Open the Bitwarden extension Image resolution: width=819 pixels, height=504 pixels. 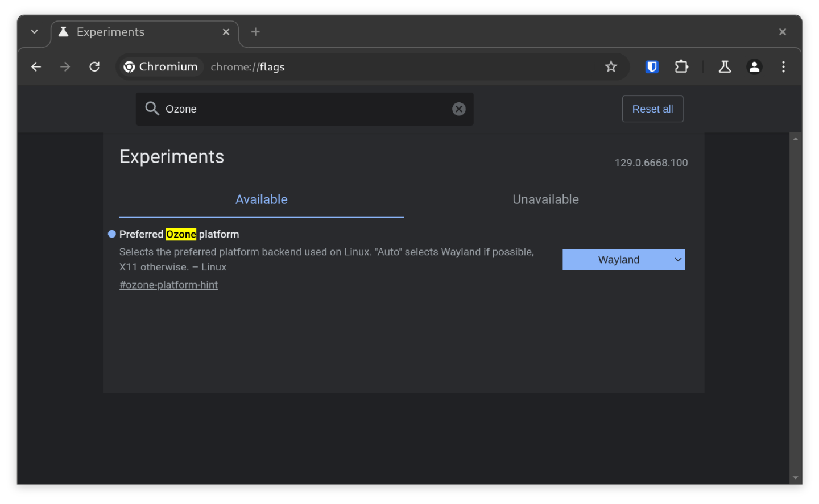(x=652, y=67)
